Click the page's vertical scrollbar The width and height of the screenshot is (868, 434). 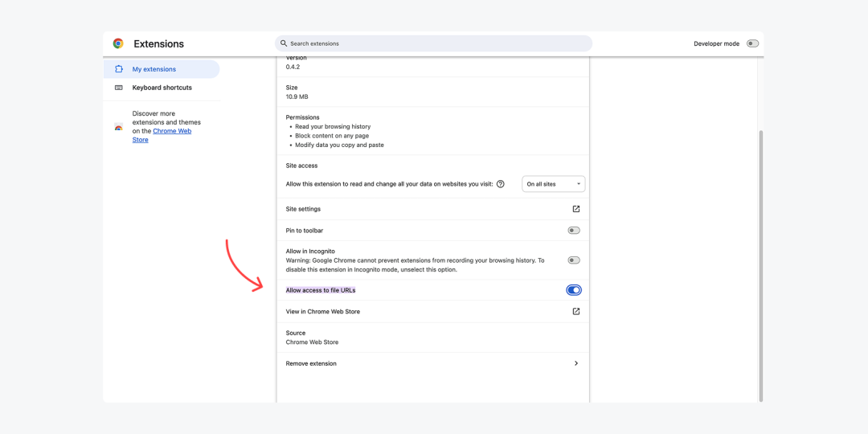[760, 265]
